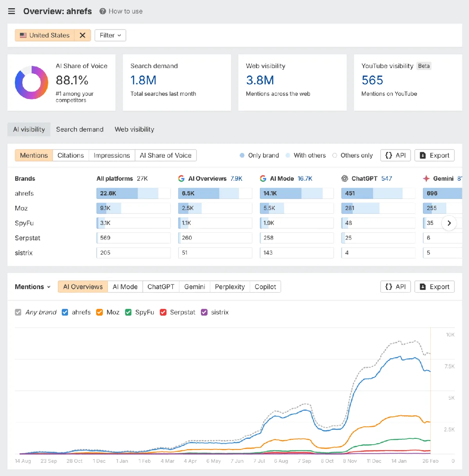Screen dimensions: 469x476
Task: Switch to the Web visibility tab
Action: [134, 129]
